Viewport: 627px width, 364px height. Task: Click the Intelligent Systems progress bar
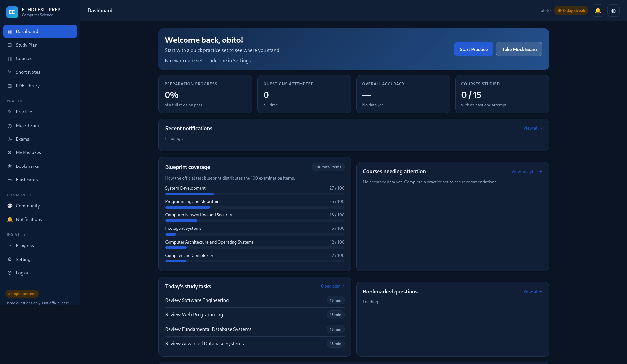pos(255,234)
